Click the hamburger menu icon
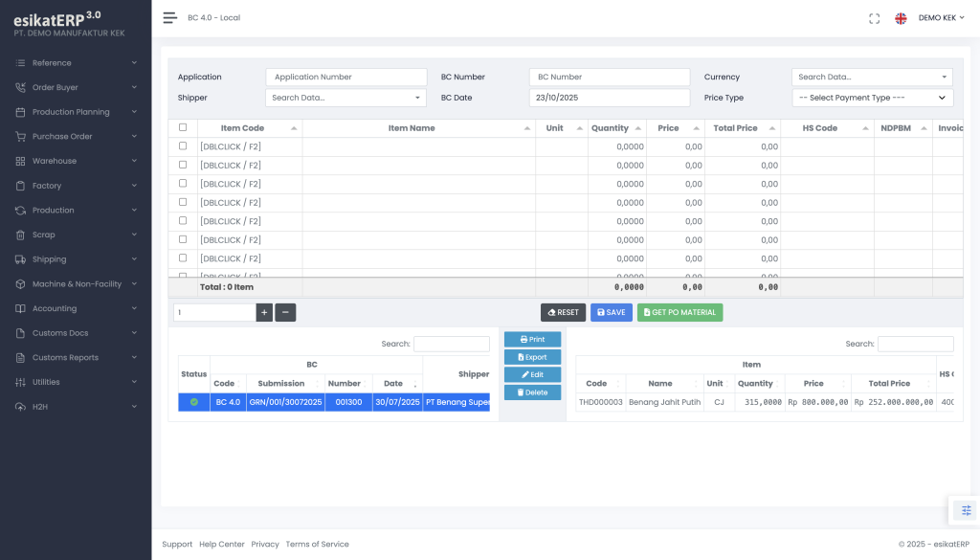 (x=169, y=17)
